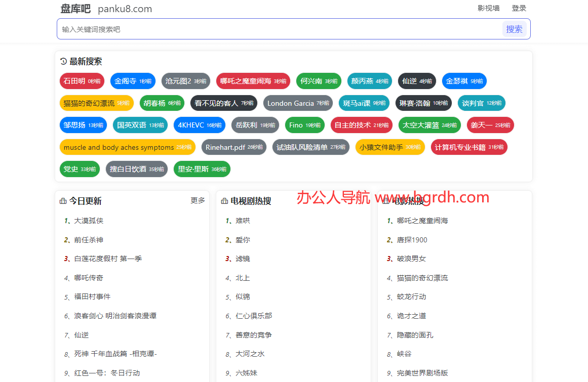The width and height of the screenshot is (588, 382).
Task: Open 更多 in the 今日更新 panel
Action: (x=198, y=200)
